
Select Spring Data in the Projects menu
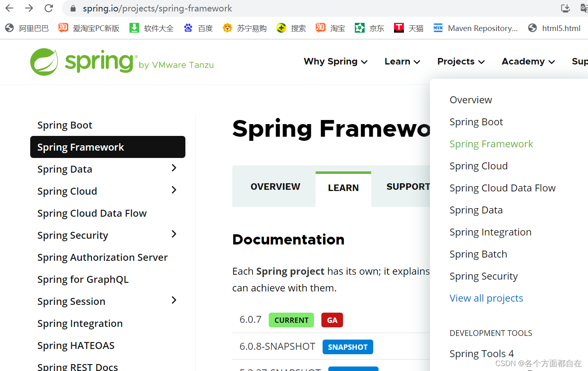coord(476,210)
